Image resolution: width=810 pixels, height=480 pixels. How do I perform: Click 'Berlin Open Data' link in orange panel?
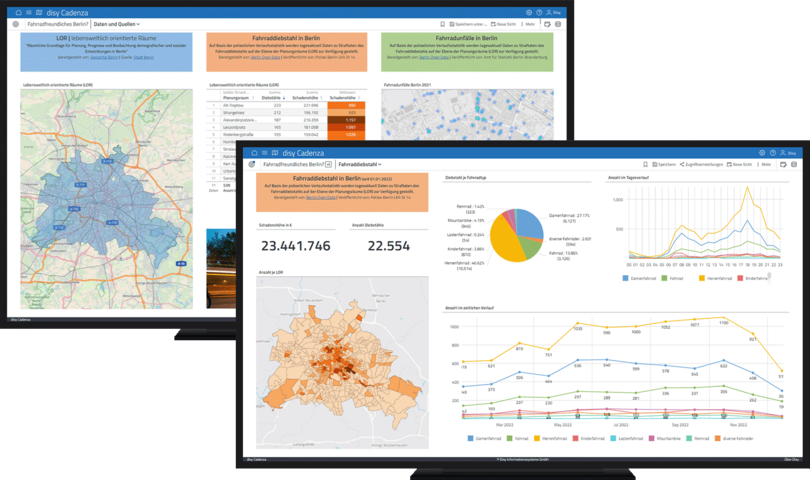point(320,197)
